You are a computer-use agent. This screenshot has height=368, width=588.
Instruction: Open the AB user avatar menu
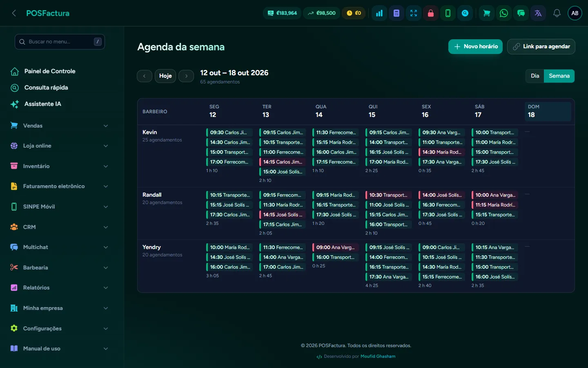tap(575, 13)
